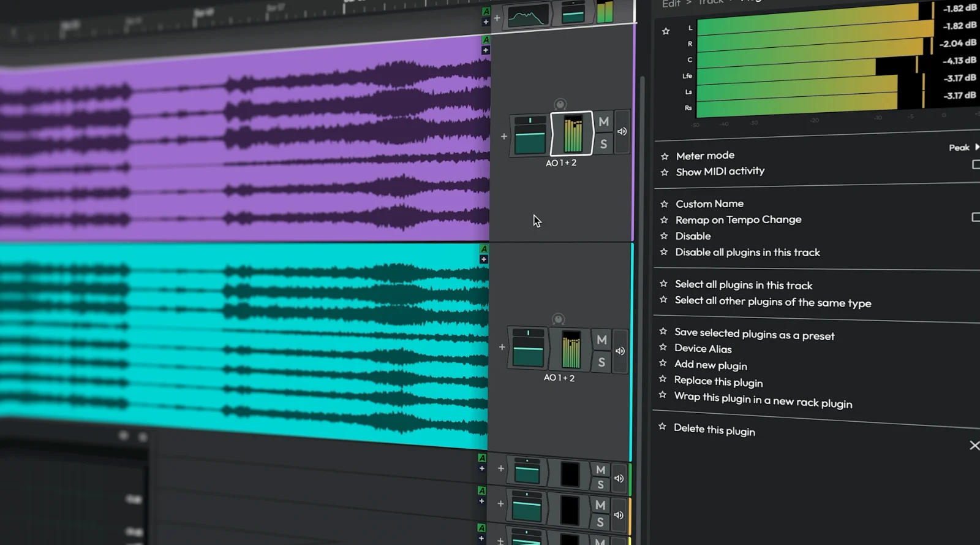Open volume plugin on track directly below cyan track
This screenshot has width=980, height=545.
(527, 471)
